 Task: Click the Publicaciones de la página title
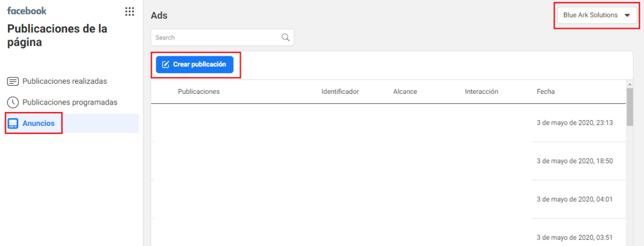(57, 36)
